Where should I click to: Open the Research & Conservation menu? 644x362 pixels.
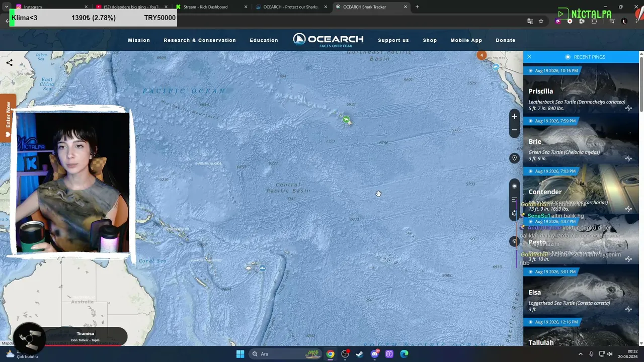pyautogui.click(x=200, y=40)
